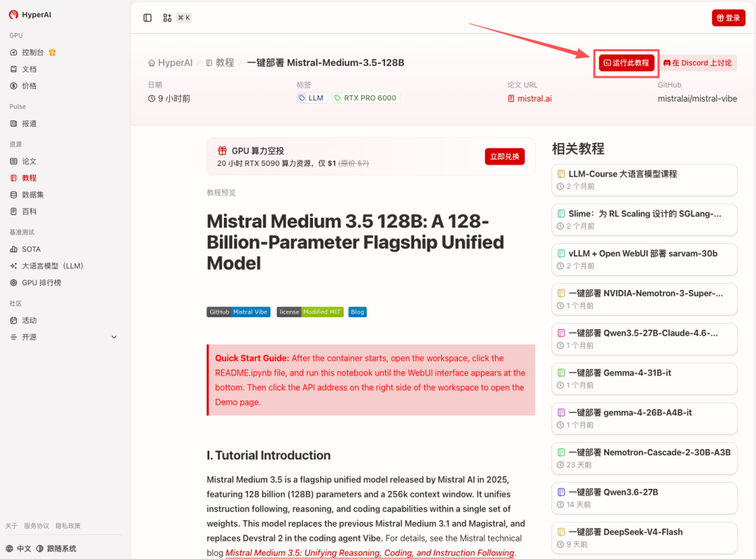Screen dimensions: 756x559
Task: Click the red 登录 button
Action: pos(728,18)
